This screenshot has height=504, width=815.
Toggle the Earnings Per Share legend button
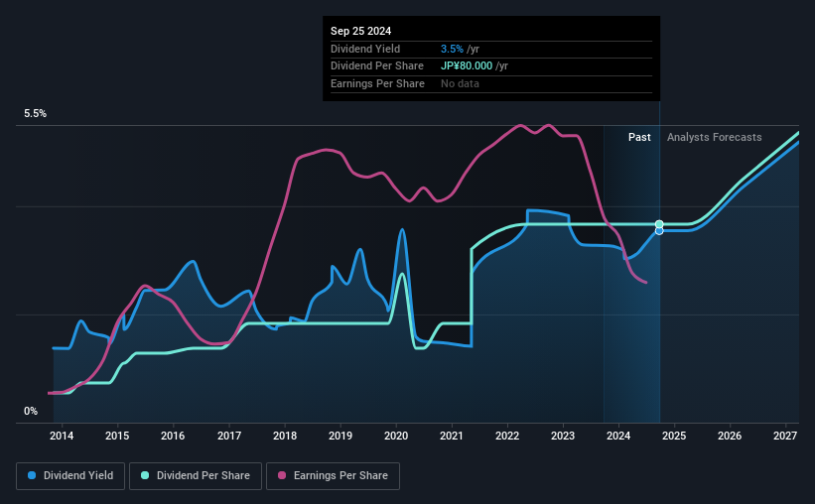coord(333,476)
